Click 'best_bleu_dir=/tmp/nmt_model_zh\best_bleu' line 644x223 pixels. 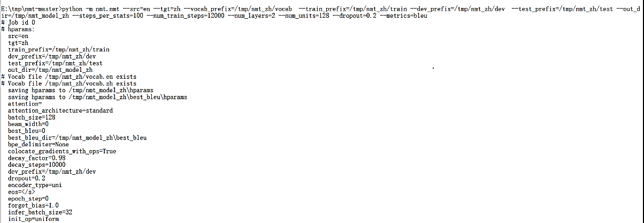77,138
